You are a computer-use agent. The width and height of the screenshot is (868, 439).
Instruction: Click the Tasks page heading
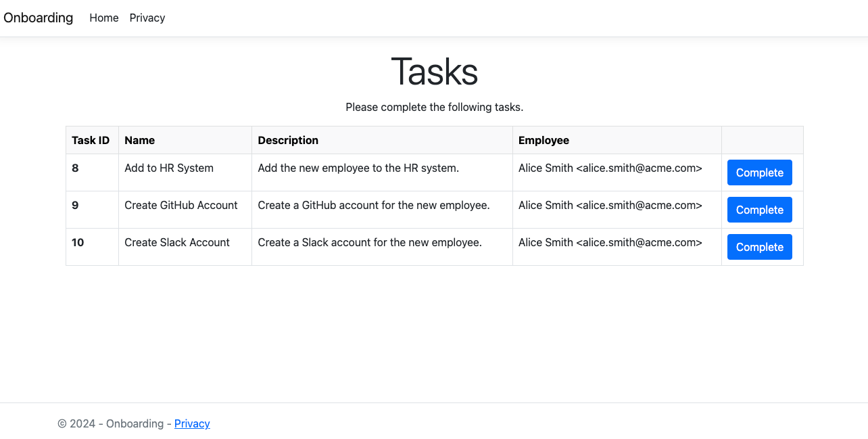pos(434,71)
